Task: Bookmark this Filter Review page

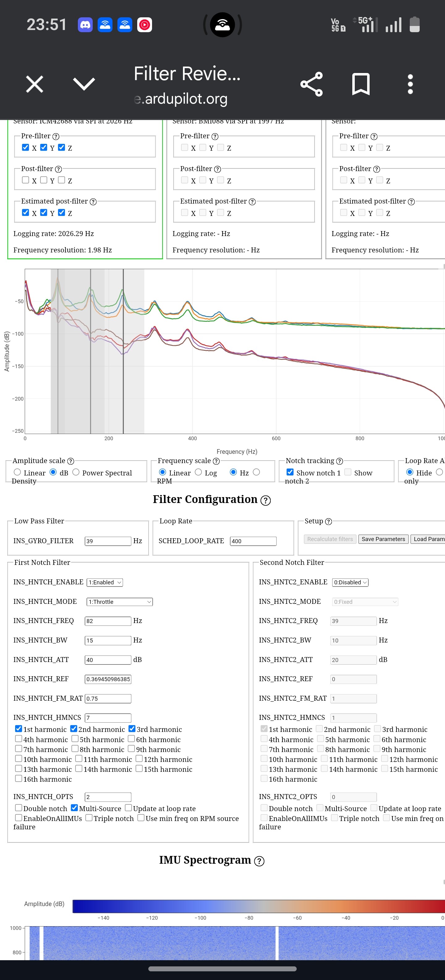Action: point(360,84)
